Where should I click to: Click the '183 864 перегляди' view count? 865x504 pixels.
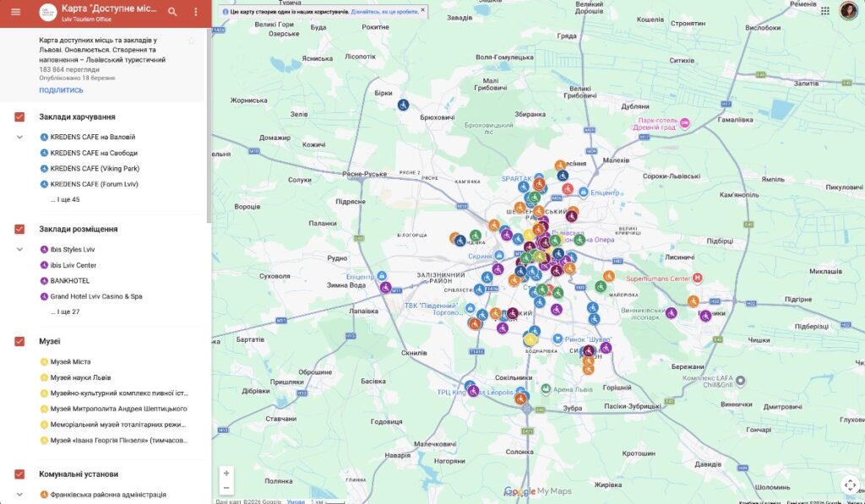[69, 69]
